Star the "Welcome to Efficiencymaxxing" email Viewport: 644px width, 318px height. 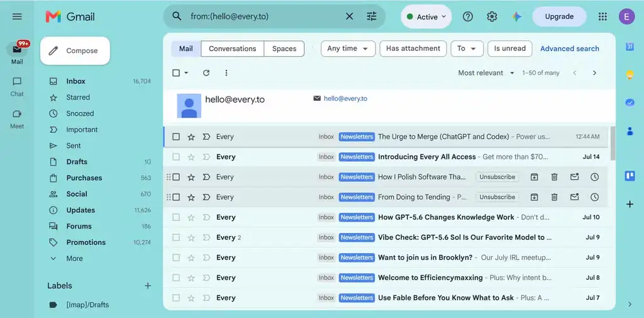click(x=191, y=278)
